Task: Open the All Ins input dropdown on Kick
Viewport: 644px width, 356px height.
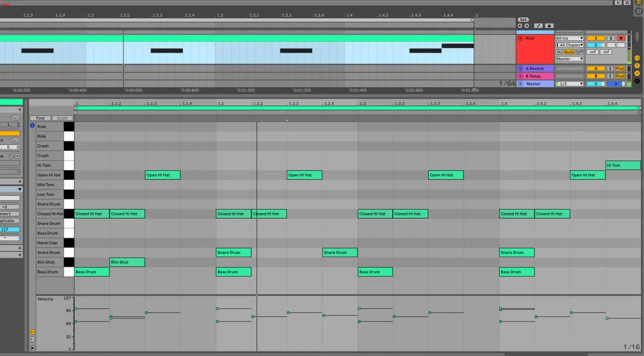Action: click(569, 38)
